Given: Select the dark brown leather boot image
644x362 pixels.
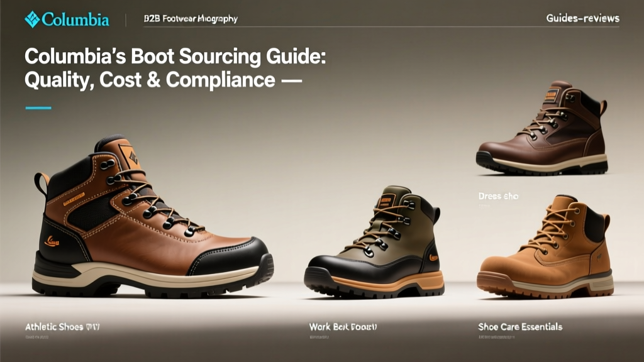Looking at the screenshot, I should coord(541,128).
